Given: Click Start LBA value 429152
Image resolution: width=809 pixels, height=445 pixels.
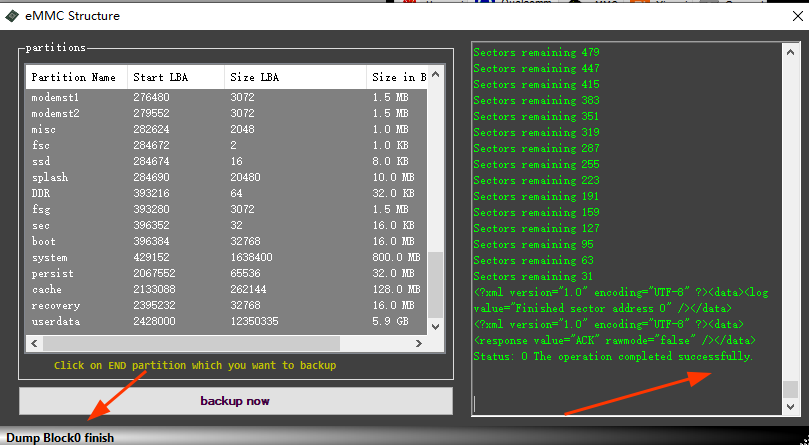Looking at the screenshot, I should pyautogui.click(x=151, y=257).
